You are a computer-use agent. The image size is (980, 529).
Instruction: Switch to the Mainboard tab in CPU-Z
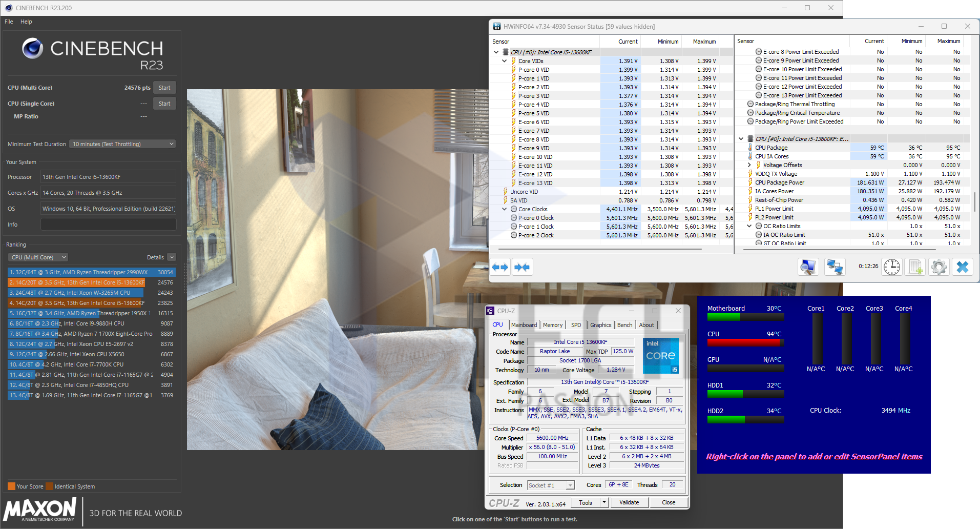[524, 325]
